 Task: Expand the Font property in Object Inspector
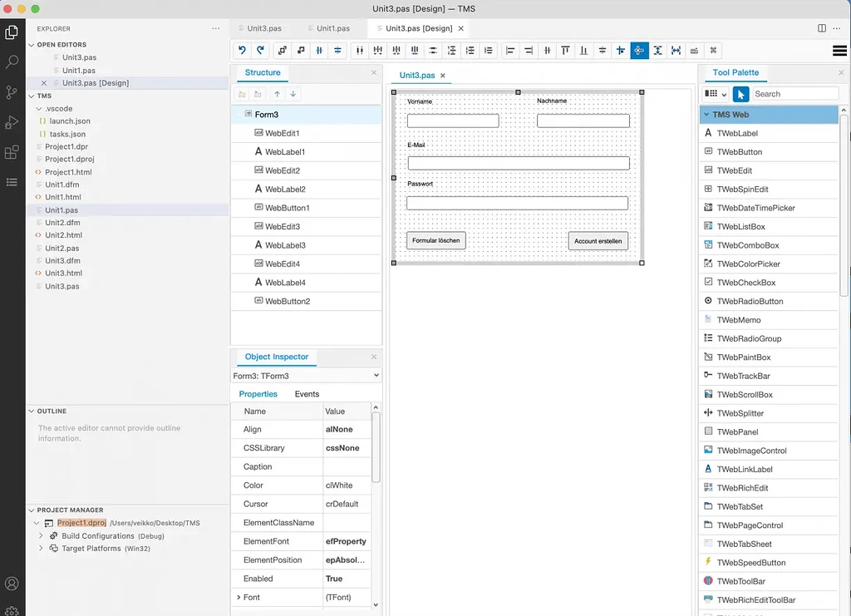[239, 597]
